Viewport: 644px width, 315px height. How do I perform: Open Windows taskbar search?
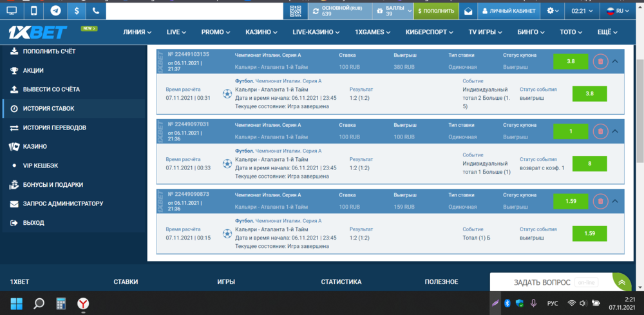tap(39, 303)
